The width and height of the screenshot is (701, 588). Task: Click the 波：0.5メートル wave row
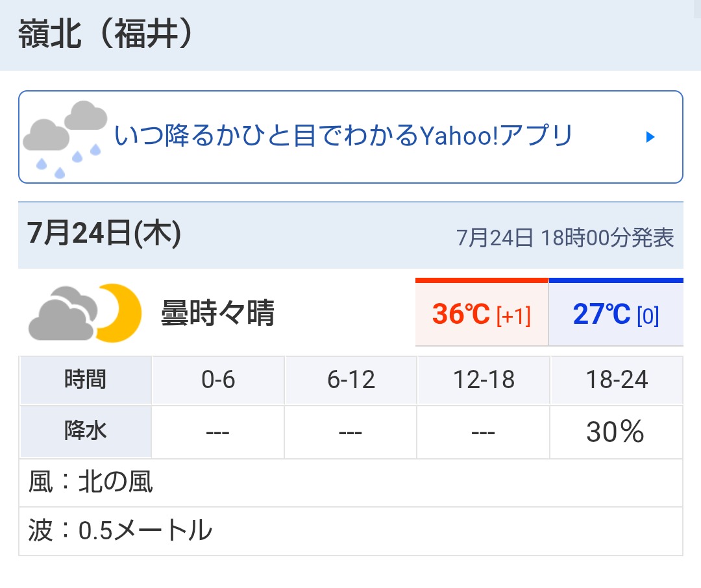[351, 532]
